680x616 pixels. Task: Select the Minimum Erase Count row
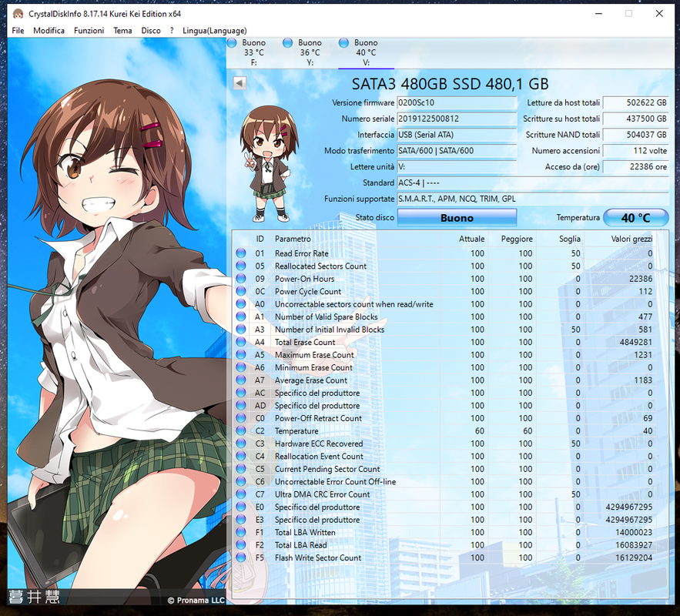click(444, 367)
